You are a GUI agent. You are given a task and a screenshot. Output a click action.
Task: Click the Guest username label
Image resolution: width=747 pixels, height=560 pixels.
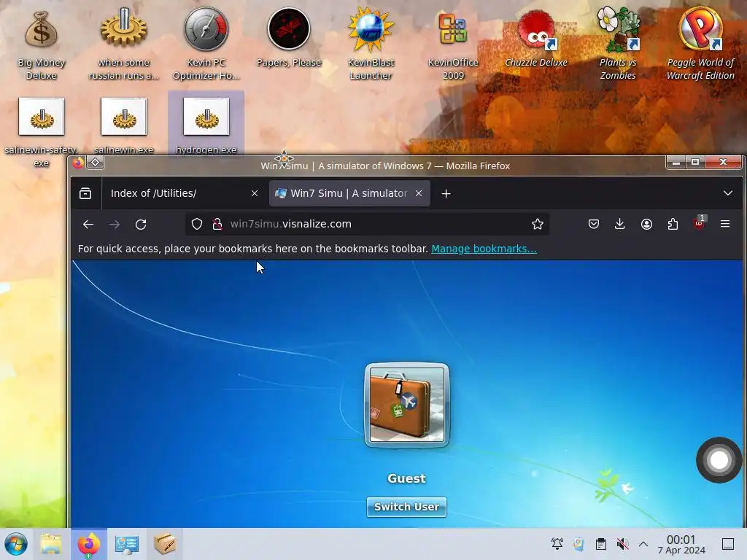click(x=406, y=478)
